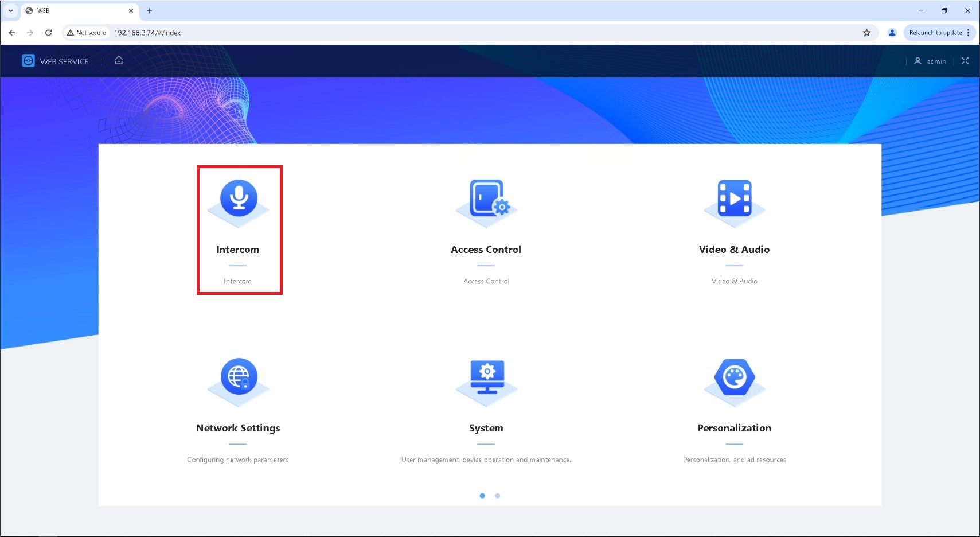980x537 pixels.
Task: Go forward in browser history
Action: [x=30, y=33]
